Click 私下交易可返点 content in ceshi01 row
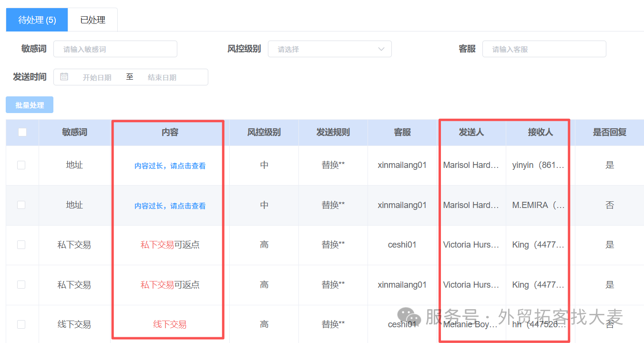Image resolution: width=644 pixels, height=343 pixels. pos(170,245)
